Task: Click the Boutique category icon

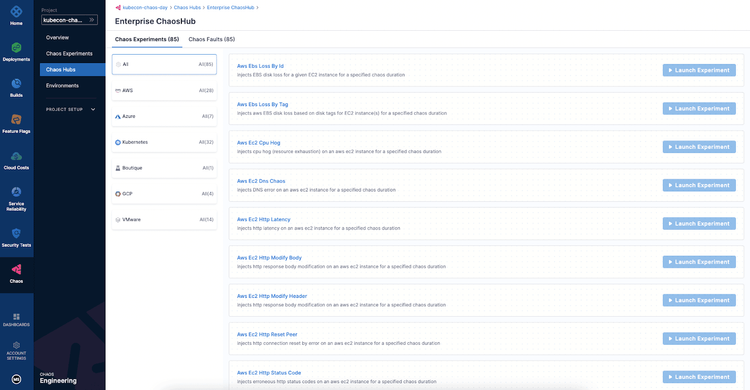Action: (118, 168)
